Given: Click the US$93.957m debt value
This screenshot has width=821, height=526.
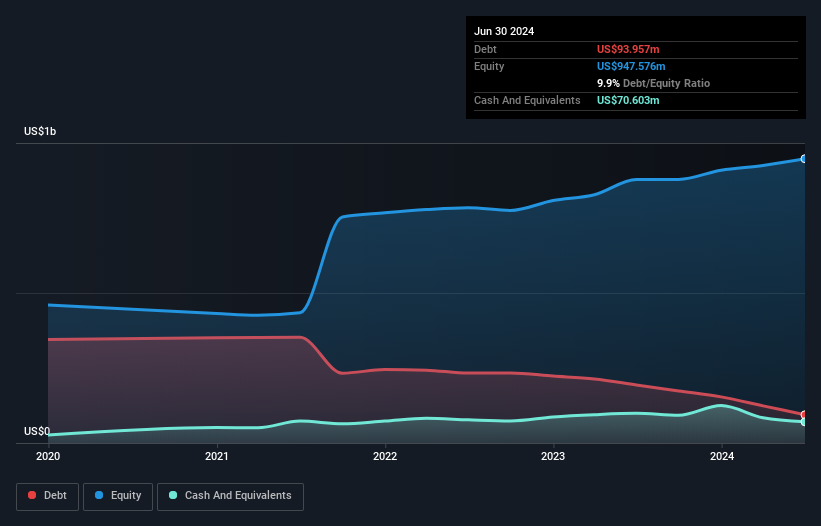Looking at the screenshot, I should click(x=628, y=49).
